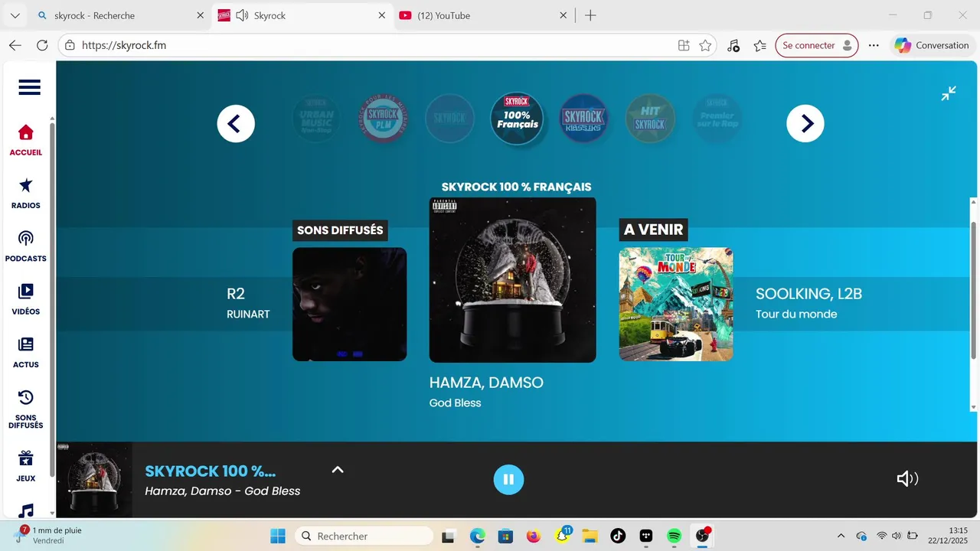
Task: Mute the Skyrock tab audio icon
Action: [x=242, y=15]
